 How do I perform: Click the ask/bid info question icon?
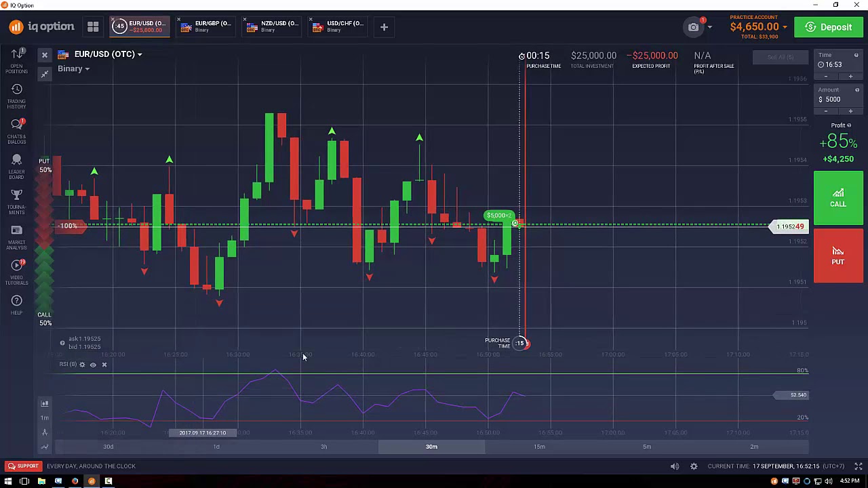point(62,343)
